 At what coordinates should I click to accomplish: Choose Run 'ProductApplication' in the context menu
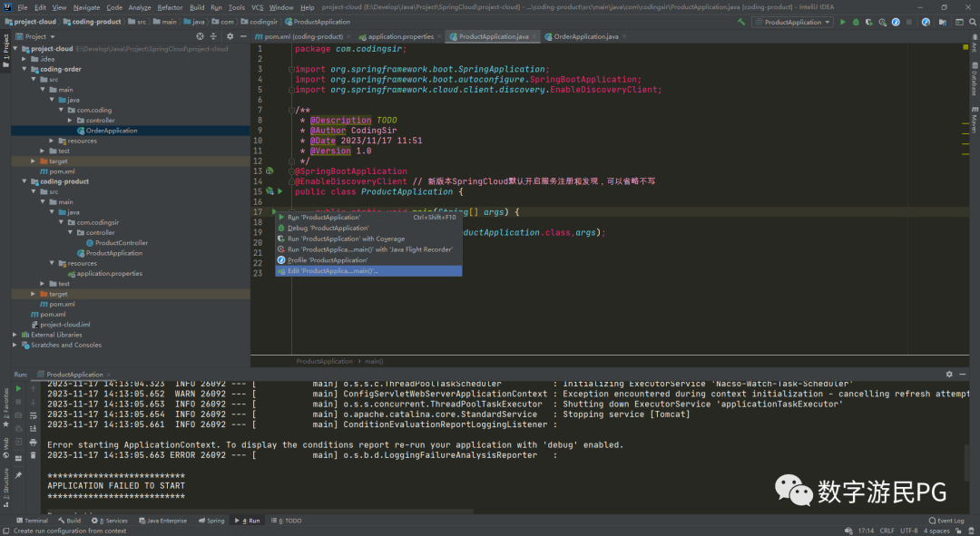point(368,217)
